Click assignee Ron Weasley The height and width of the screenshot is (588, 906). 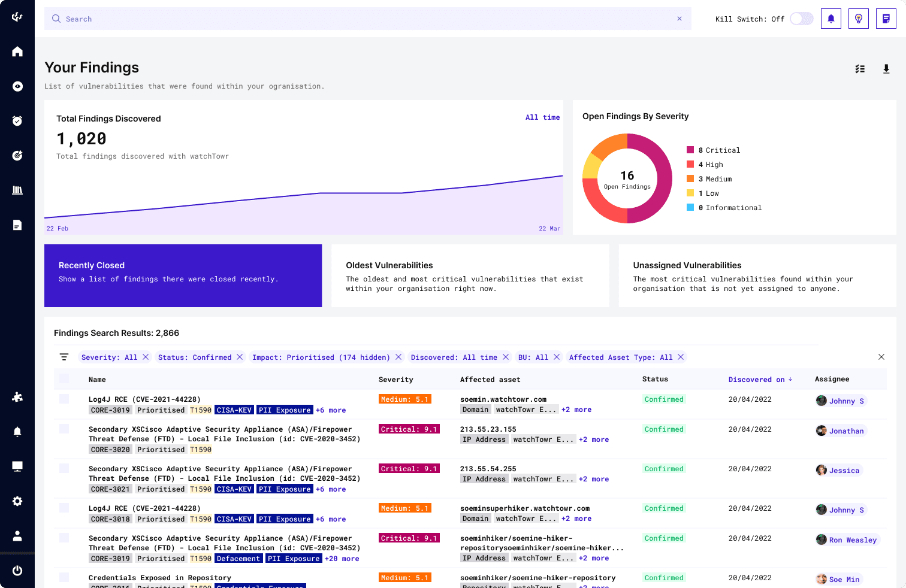848,539
